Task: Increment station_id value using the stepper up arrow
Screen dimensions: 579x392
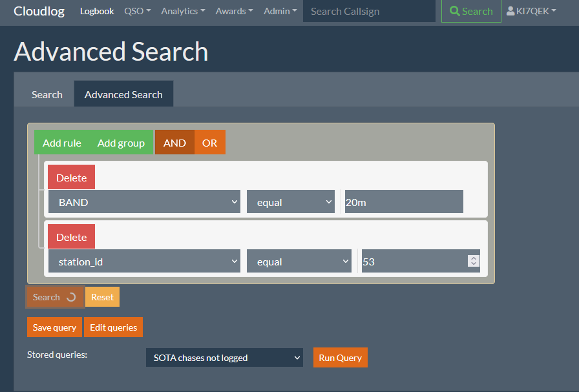Action: pyautogui.click(x=473, y=258)
